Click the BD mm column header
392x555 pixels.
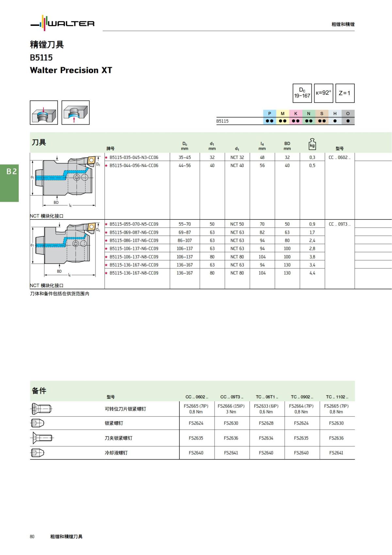pyautogui.click(x=287, y=146)
